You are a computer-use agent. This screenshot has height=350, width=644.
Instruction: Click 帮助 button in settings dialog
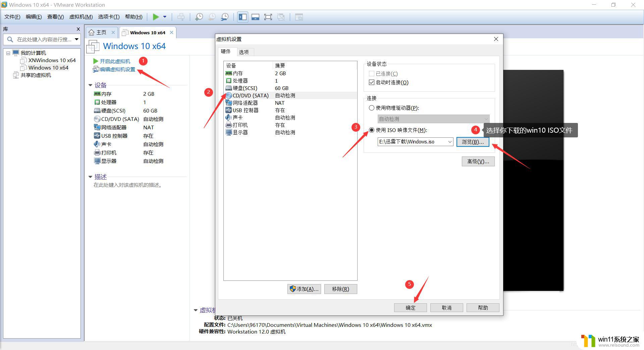[x=483, y=308]
